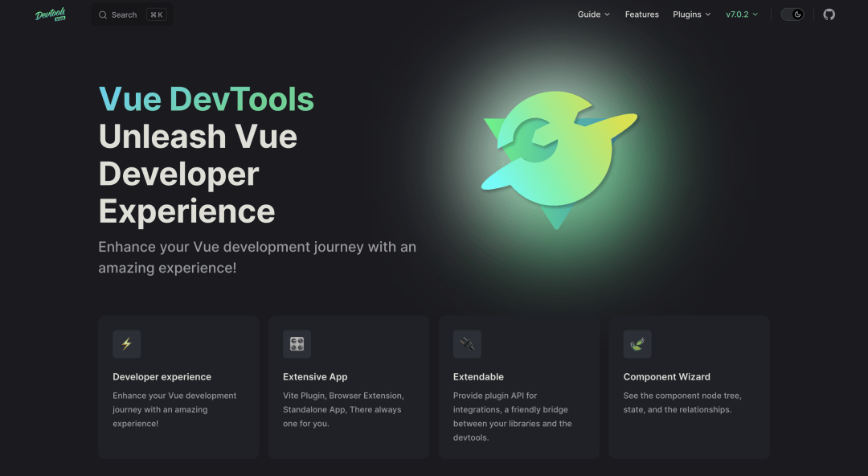The image size is (868, 476).
Task: Click the glowing Vue DevTools rocket illustration
Action: coord(559,158)
